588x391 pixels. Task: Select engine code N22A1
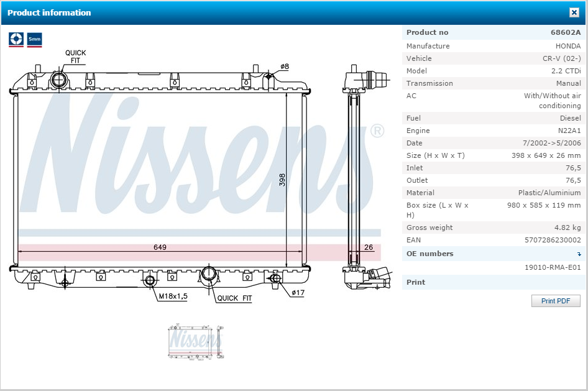569,131
